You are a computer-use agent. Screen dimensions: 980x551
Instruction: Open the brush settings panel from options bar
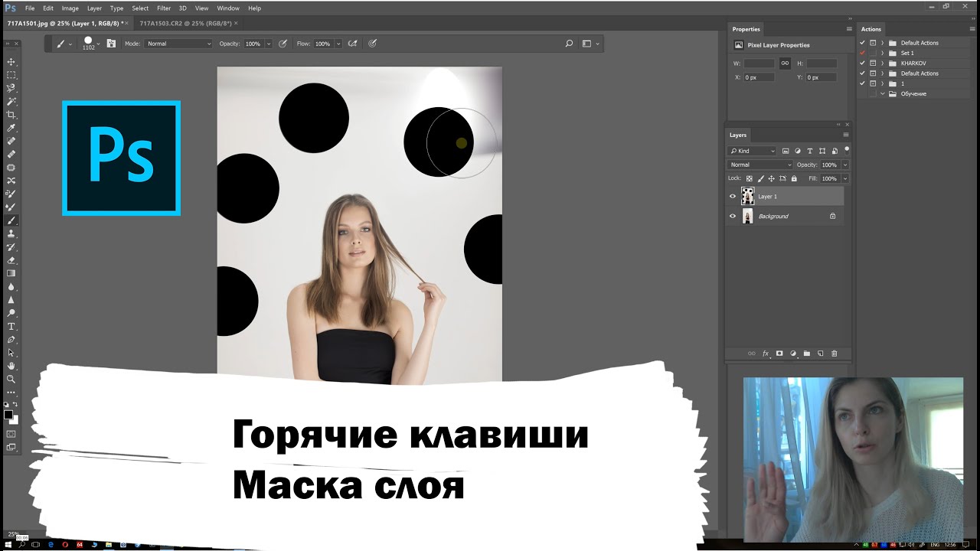tap(111, 44)
